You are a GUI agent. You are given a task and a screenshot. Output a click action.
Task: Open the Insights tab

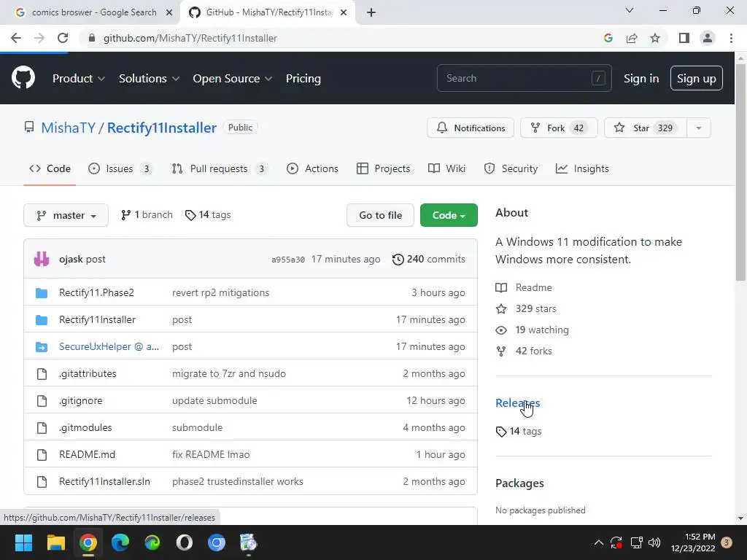pyautogui.click(x=582, y=168)
